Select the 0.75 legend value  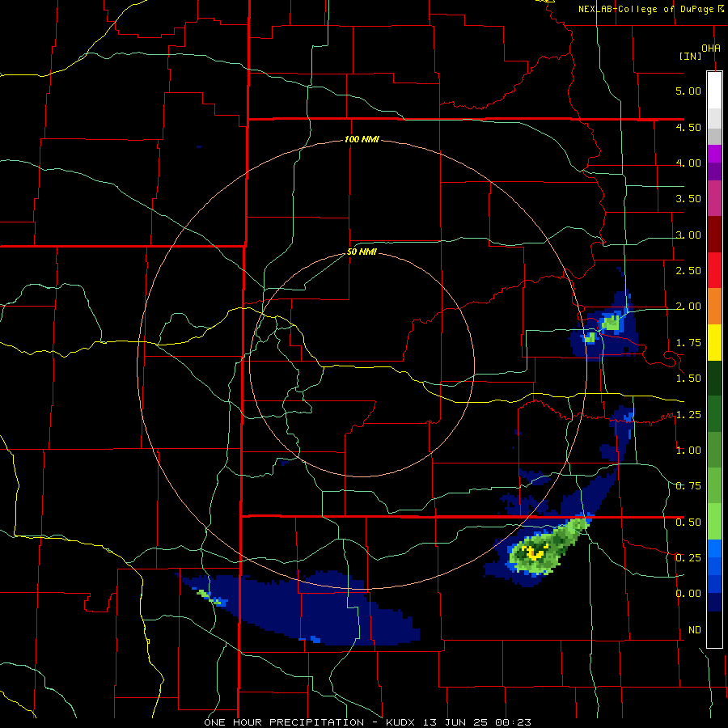coord(688,486)
